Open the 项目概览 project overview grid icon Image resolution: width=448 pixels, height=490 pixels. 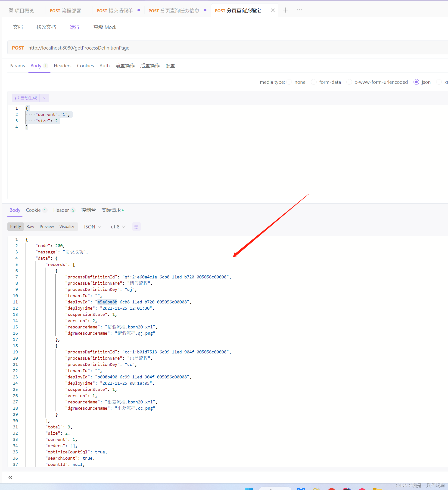pos(11,10)
